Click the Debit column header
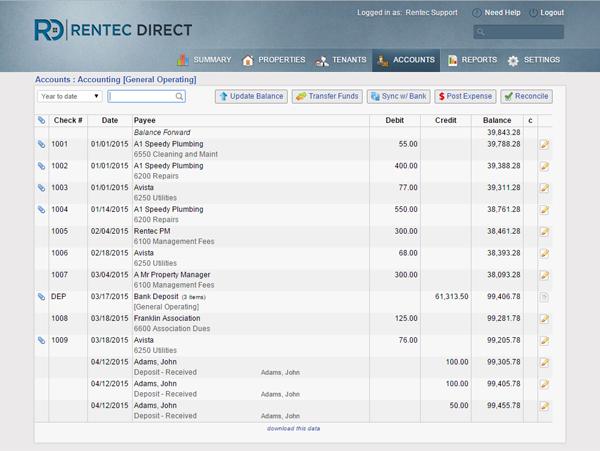Screen dimensions: 600x451 pos(395,120)
